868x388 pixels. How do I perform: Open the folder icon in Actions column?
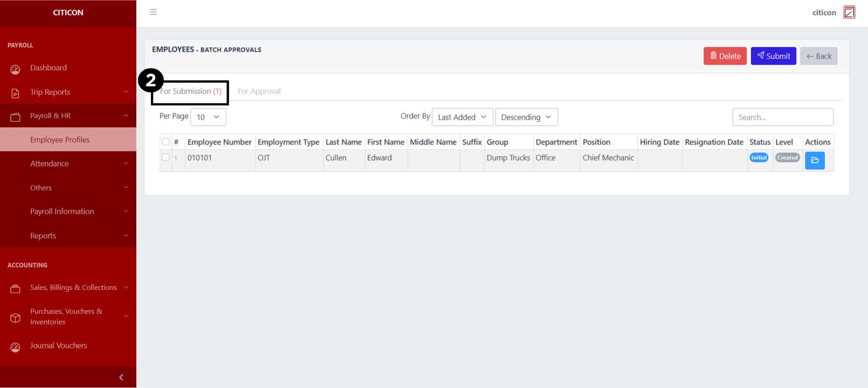[x=814, y=160]
